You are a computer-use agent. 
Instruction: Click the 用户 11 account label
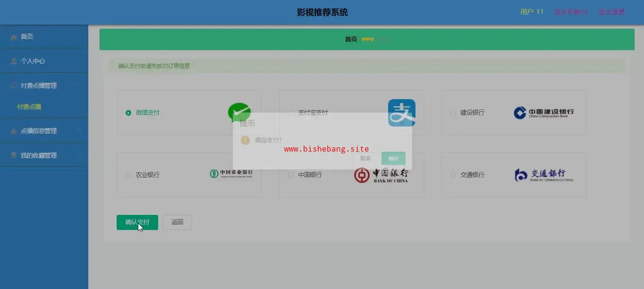(532, 12)
